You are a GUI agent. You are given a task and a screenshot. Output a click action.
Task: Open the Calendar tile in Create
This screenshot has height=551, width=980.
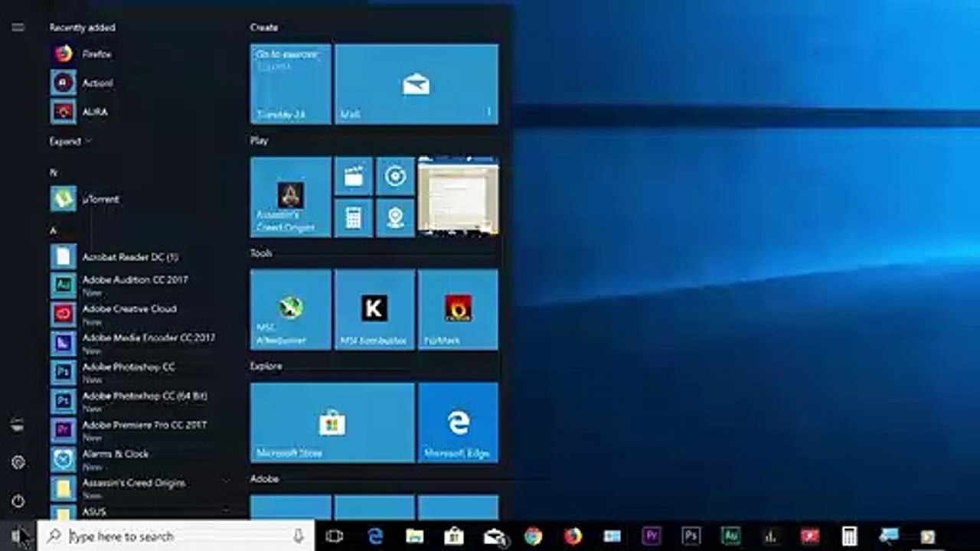(x=291, y=83)
